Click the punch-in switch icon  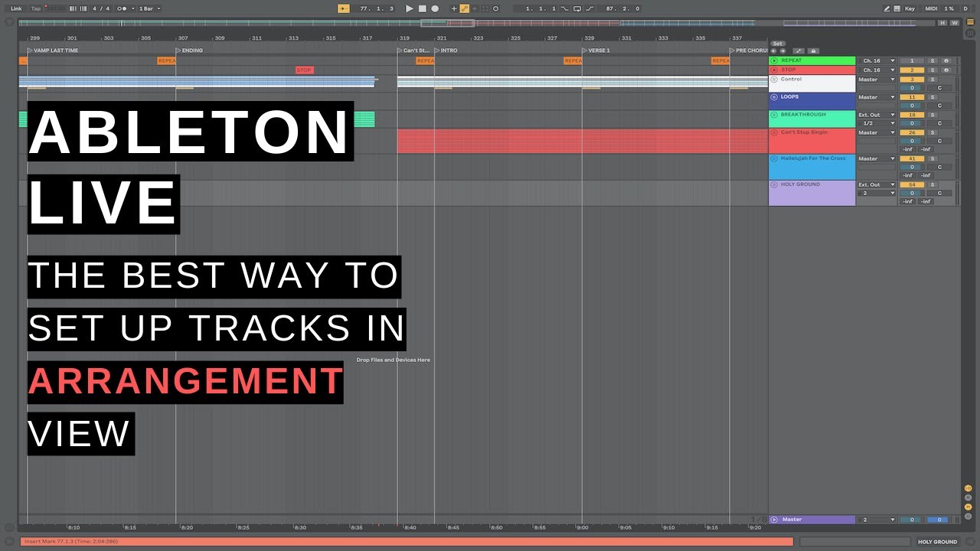point(564,8)
